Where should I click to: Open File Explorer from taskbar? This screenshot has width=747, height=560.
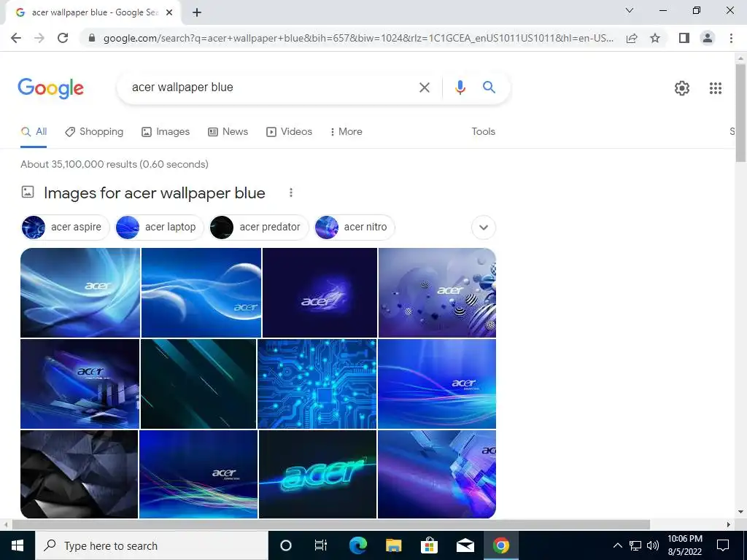click(x=393, y=545)
